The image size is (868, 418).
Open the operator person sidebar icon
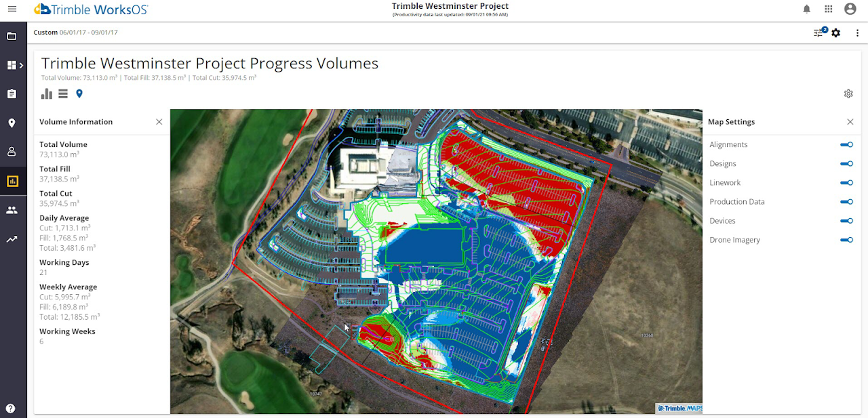(x=12, y=152)
